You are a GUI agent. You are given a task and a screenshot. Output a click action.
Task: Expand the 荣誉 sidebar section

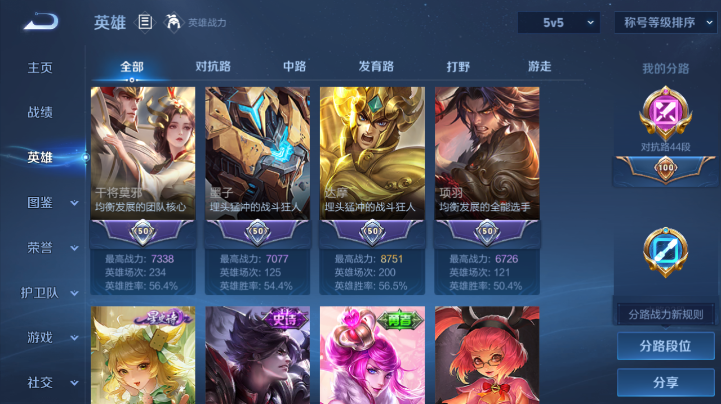[51, 248]
